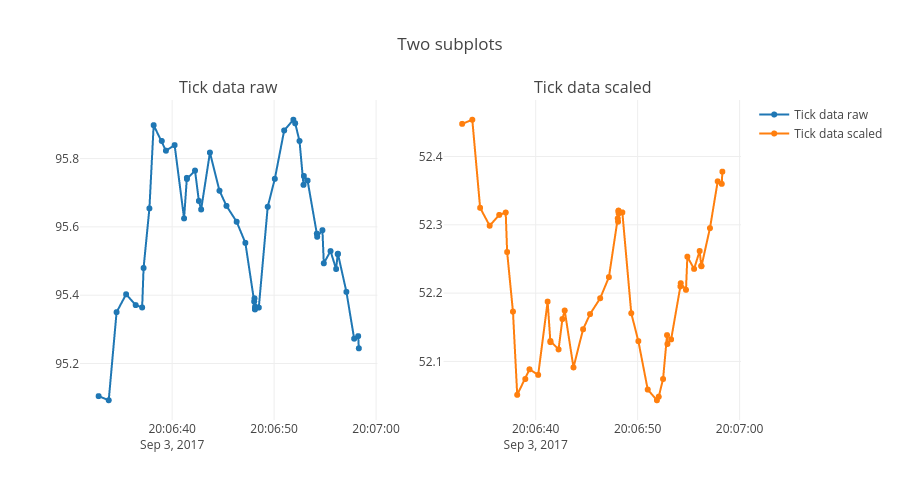Click the blue line marker in the legend
Screen dimensions: 900x500
(x=774, y=114)
